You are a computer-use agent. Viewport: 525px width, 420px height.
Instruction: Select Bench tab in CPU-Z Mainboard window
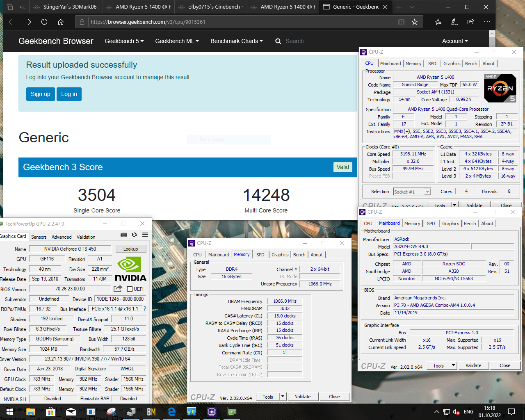tap(470, 224)
